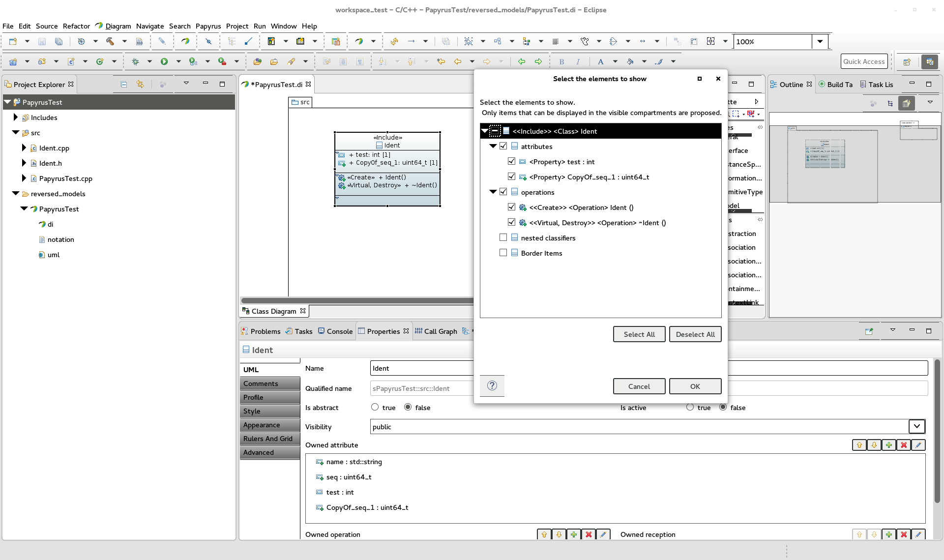Click the New wizard toolbar icon
This screenshot has height=560, width=944.
13,42
